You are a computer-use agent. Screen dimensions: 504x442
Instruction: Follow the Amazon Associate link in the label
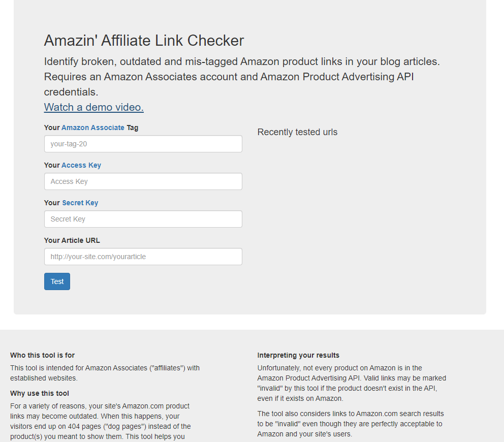pos(92,128)
